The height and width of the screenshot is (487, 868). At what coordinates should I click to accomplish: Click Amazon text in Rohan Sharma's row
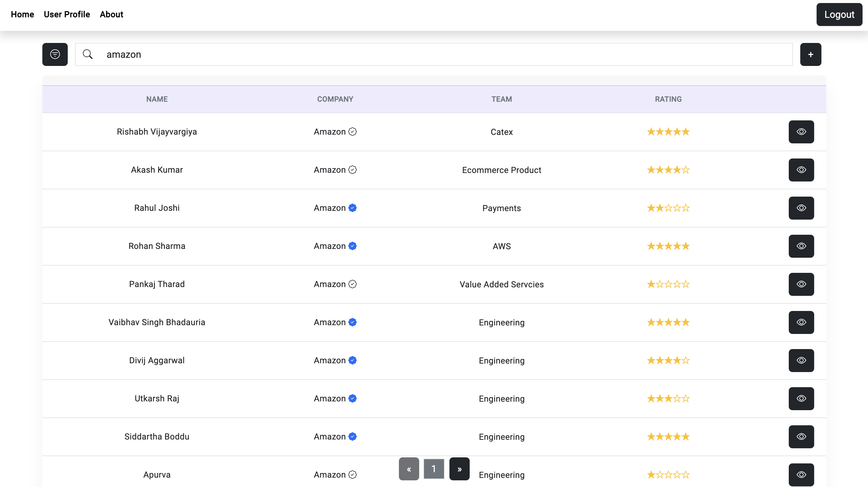tap(330, 246)
